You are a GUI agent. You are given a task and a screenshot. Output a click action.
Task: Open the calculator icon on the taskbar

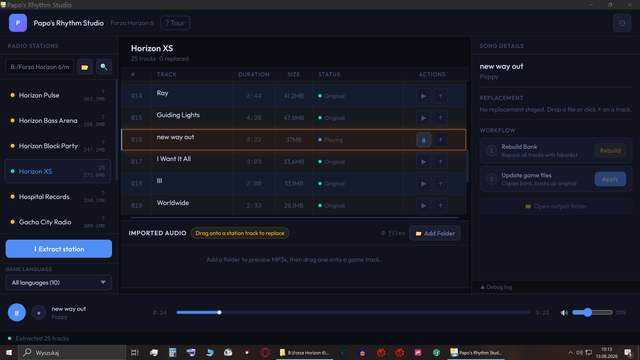[x=173, y=353]
